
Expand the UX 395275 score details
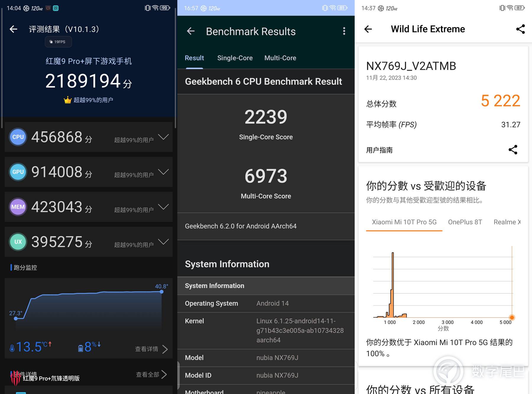pos(163,241)
